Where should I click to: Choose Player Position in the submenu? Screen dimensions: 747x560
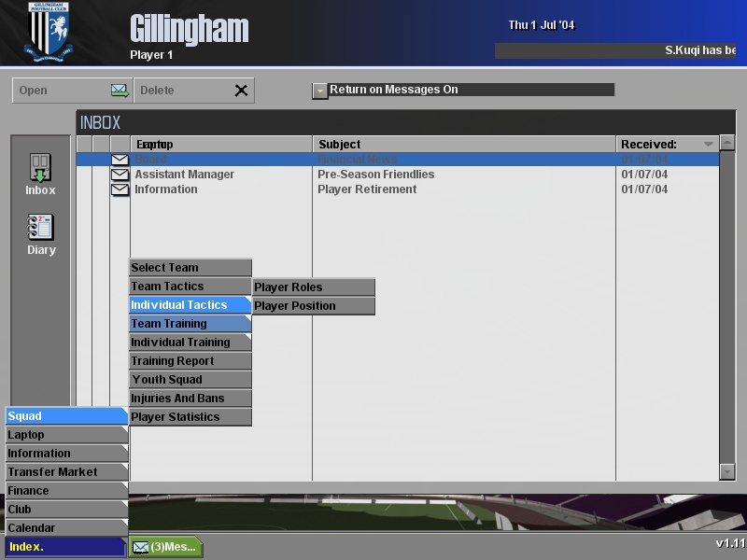(313, 306)
